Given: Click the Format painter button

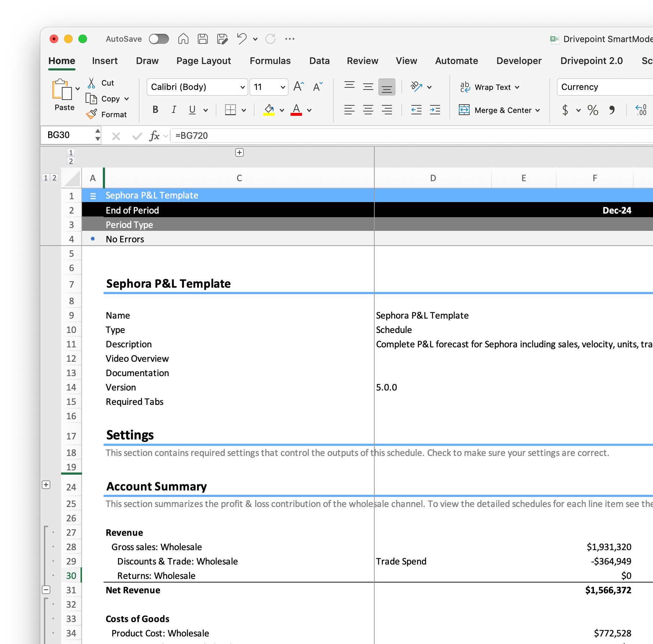Looking at the screenshot, I should [x=107, y=114].
